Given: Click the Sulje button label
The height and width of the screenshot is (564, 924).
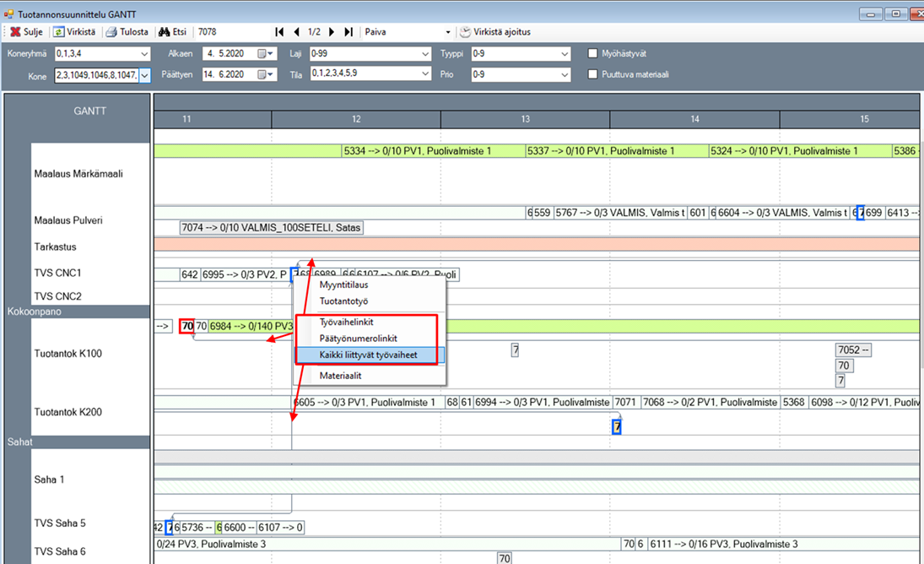Looking at the screenshot, I should 33,32.
